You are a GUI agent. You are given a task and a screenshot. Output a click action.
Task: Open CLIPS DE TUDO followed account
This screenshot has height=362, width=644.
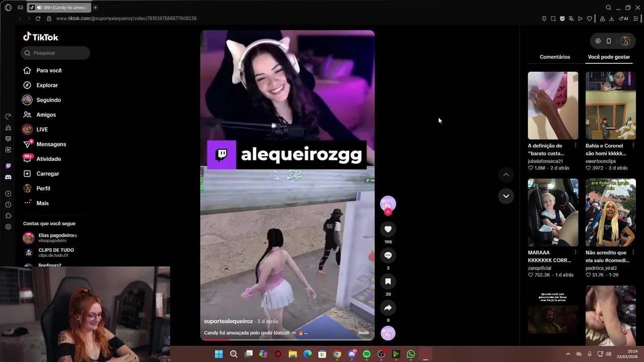pyautogui.click(x=48, y=252)
